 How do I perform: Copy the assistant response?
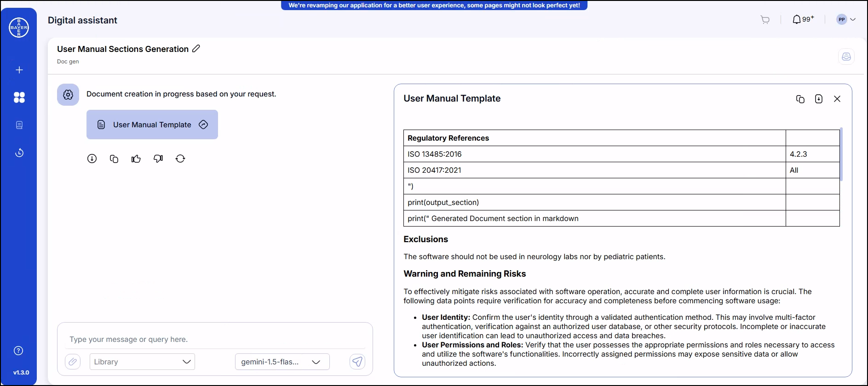114,159
